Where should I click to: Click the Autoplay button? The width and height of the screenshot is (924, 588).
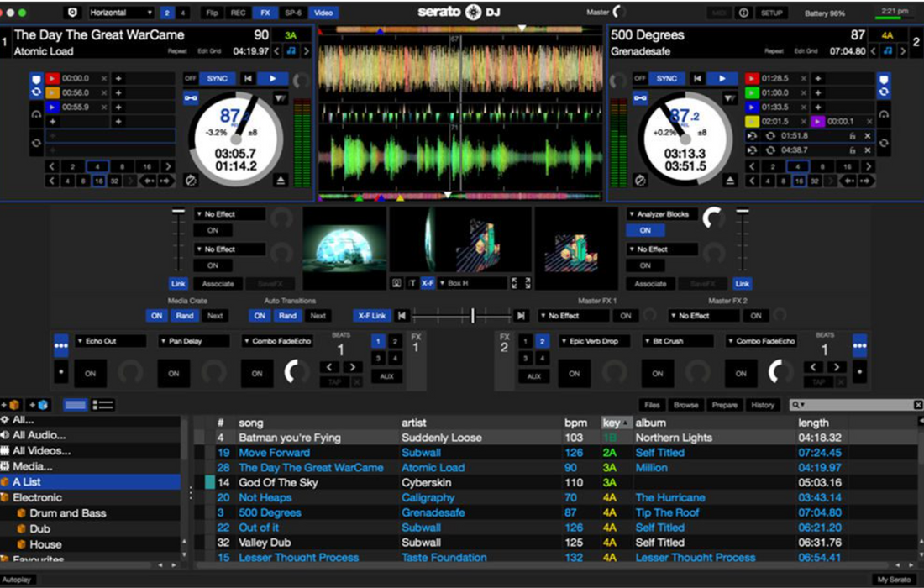pos(17,579)
